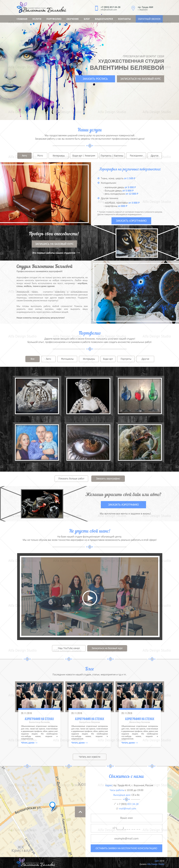This screenshot has height=868, width=179.
Task: Click the phone icon in the header
Action: point(97,8)
